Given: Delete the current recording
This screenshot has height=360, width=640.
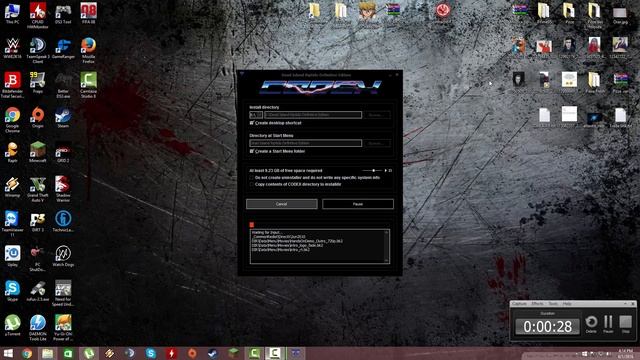Looking at the screenshot, I should [x=591, y=324].
